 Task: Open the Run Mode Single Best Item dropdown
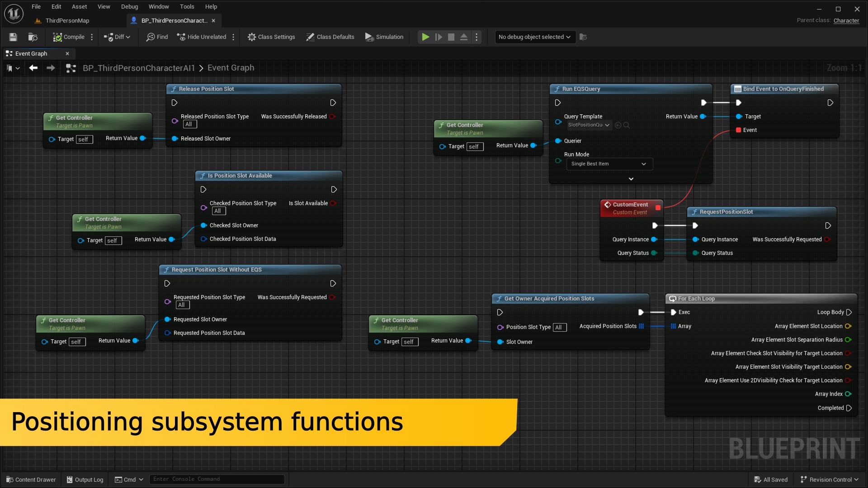(x=609, y=164)
